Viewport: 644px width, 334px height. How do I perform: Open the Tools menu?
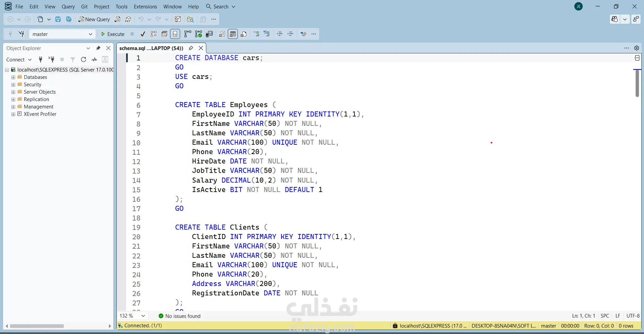coord(121,6)
